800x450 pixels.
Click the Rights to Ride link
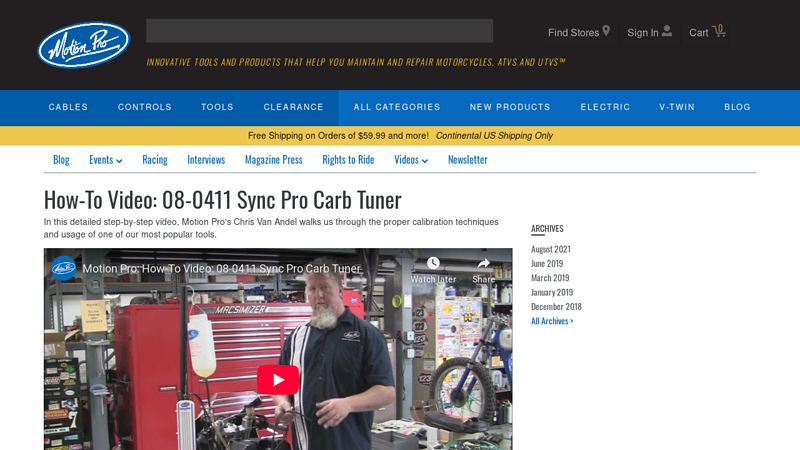click(348, 160)
